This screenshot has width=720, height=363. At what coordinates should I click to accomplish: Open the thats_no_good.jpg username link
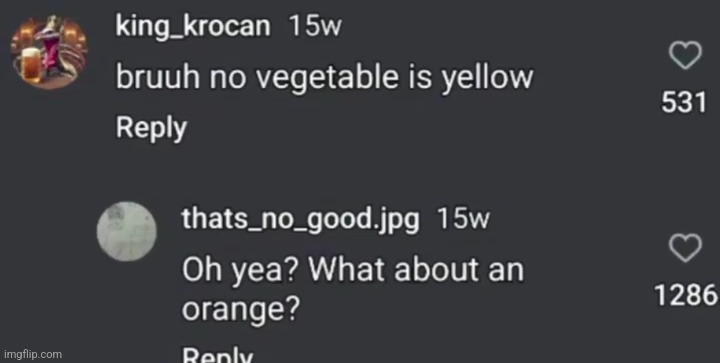(301, 220)
